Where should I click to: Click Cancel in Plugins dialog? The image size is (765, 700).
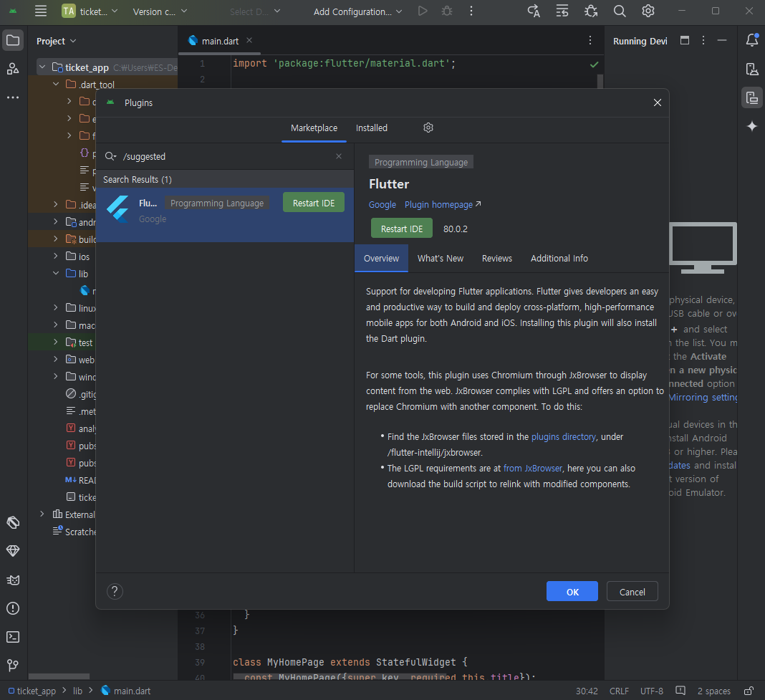tap(632, 591)
